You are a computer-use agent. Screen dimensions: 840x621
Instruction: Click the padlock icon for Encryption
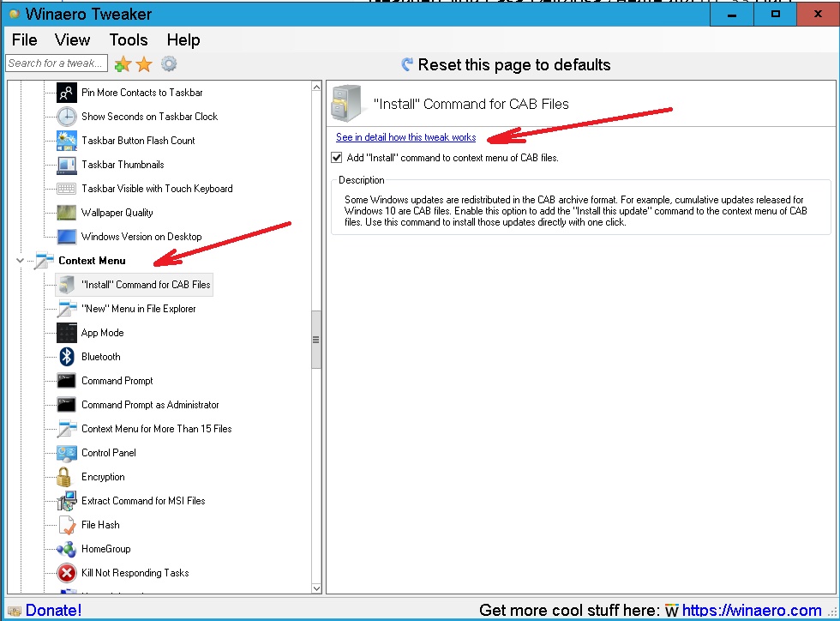pos(63,477)
